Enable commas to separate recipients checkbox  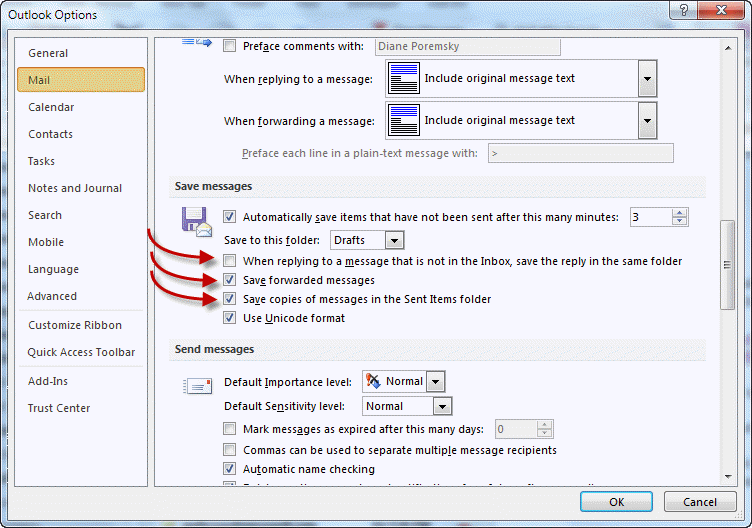[x=230, y=450]
